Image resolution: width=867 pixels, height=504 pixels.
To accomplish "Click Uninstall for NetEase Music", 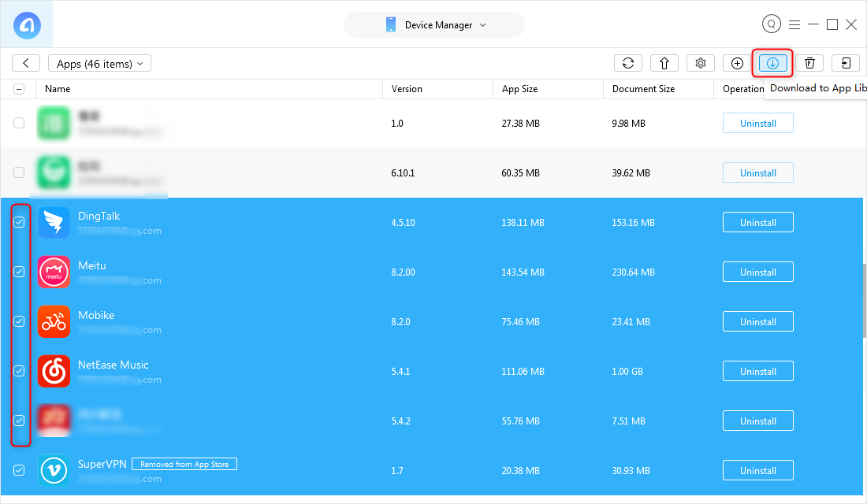I will [758, 372].
